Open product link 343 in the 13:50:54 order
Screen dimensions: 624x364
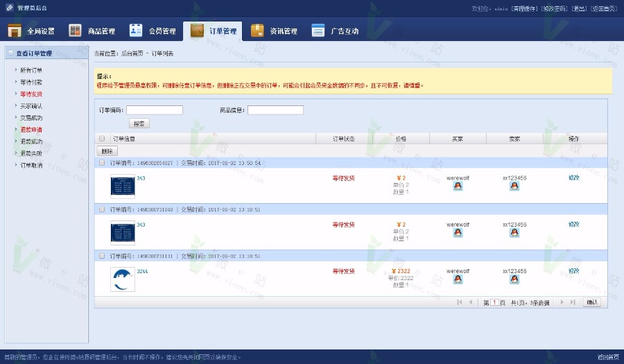[141, 178]
